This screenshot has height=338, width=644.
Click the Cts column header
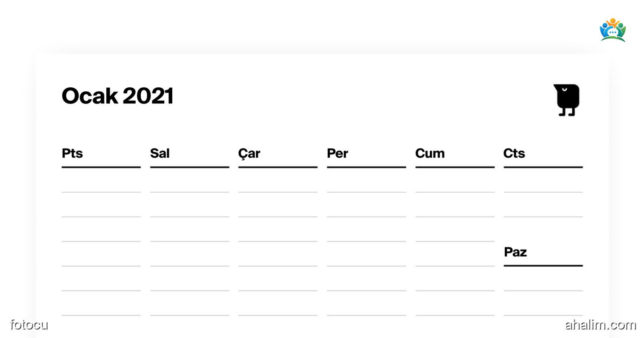[x=514, y=153]
